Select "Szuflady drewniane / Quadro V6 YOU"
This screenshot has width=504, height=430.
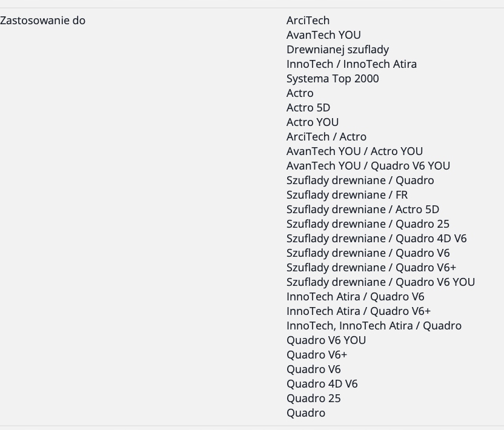coord(380,282)
